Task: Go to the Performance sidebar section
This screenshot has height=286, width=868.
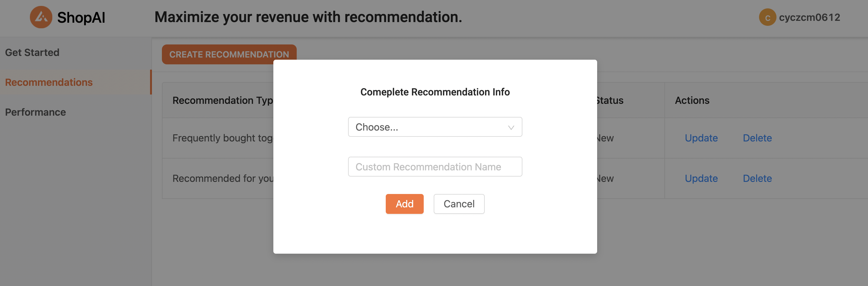Action: click(35, 112)
